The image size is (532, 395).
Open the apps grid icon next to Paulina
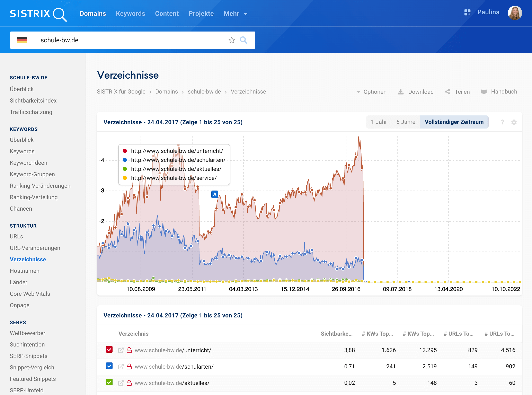tap(467, 12)
